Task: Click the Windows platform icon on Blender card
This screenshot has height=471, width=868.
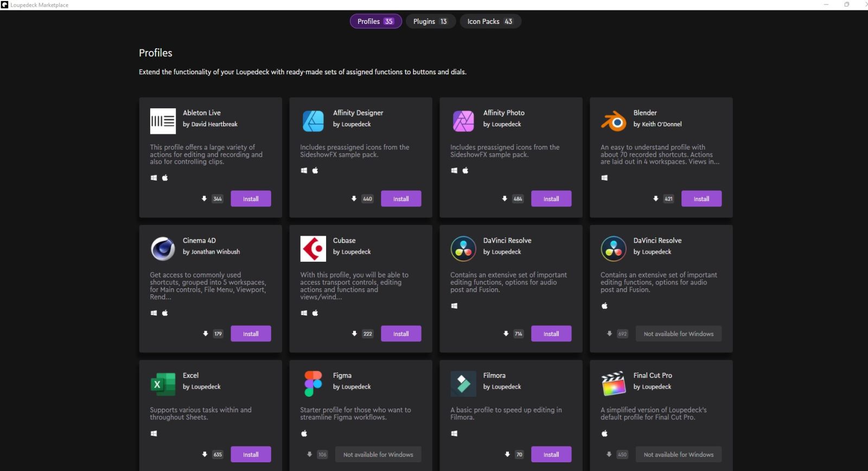Action: click(x=604, y=178)
